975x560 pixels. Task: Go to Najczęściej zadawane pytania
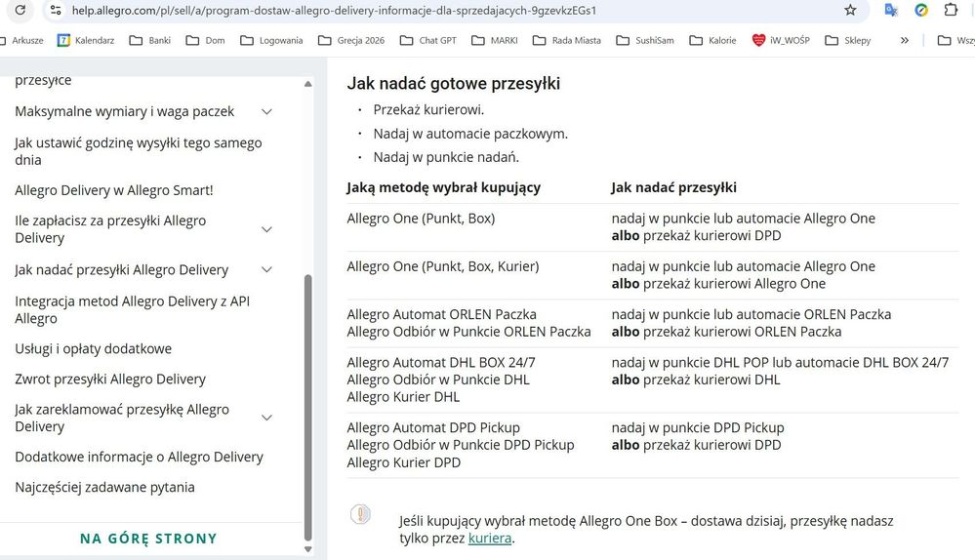(x=104, y=488)
